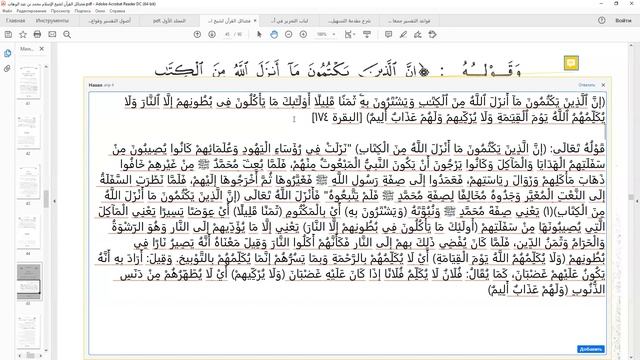
Task: Open the Справка menu
Action: coord(117,11)
